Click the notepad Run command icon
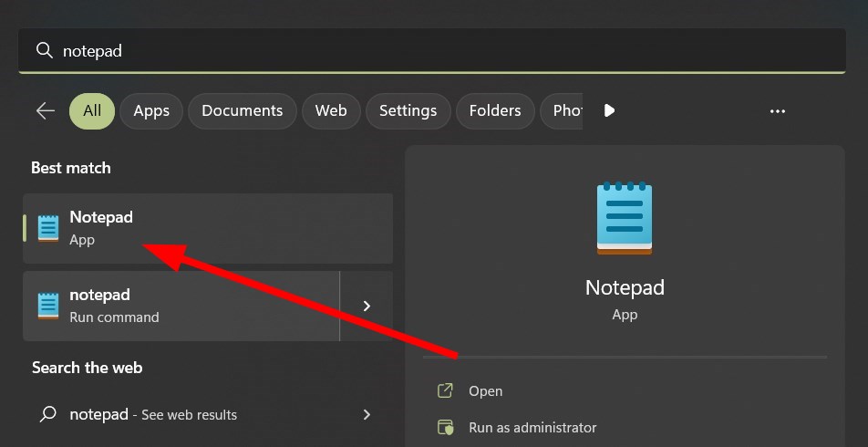Screen dimensions: 868x447 (x=48, y=306)
